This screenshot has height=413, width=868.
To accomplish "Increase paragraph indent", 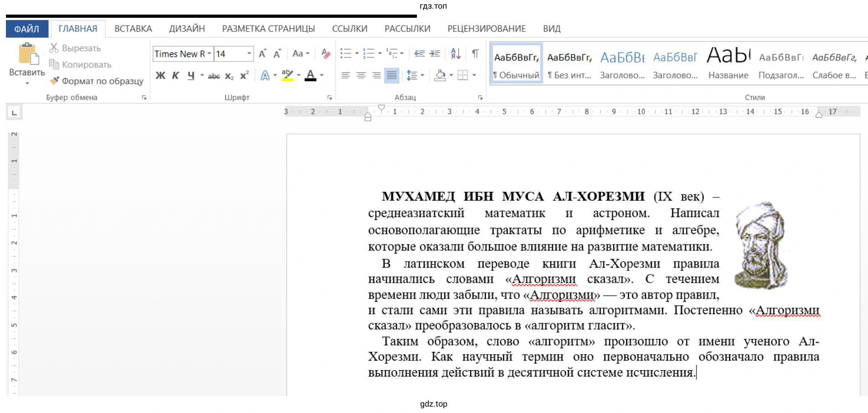I will [x=435, y=53].
